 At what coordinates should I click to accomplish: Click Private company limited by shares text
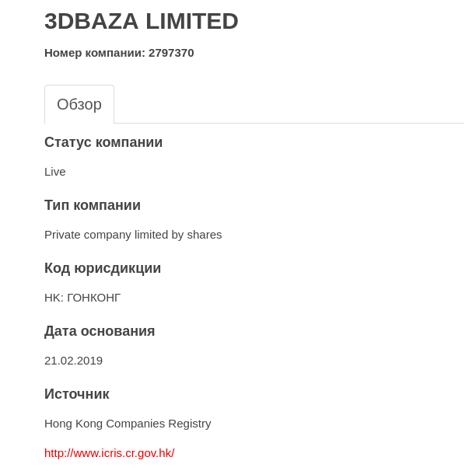[x=133, y=235]
